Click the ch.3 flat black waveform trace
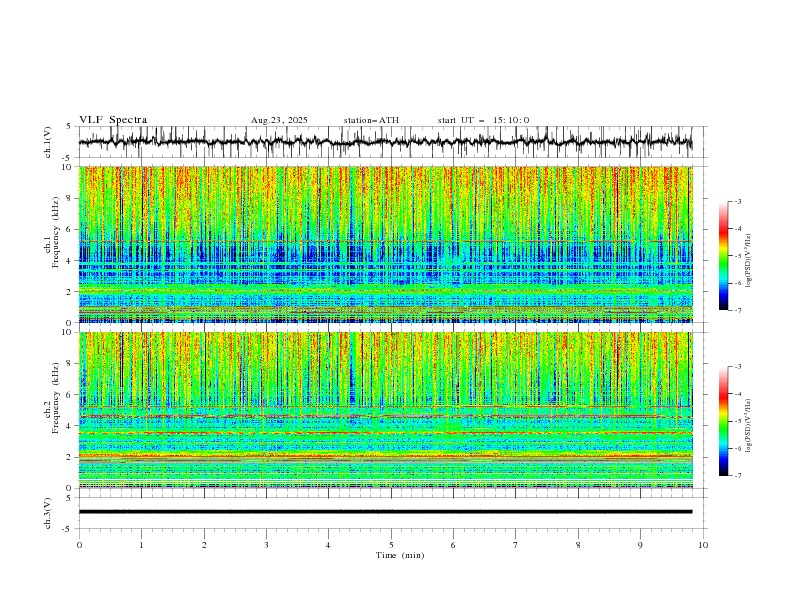The image size is (792, 612). (385, 512)
